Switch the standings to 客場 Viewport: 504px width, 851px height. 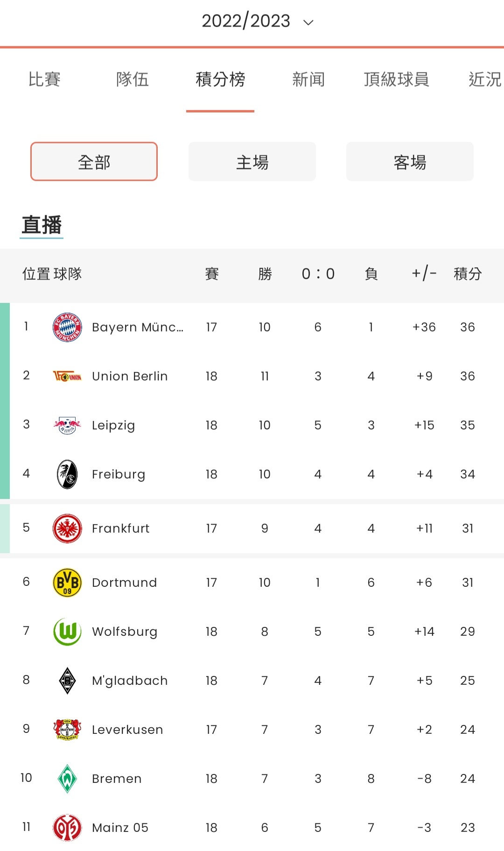410,162
